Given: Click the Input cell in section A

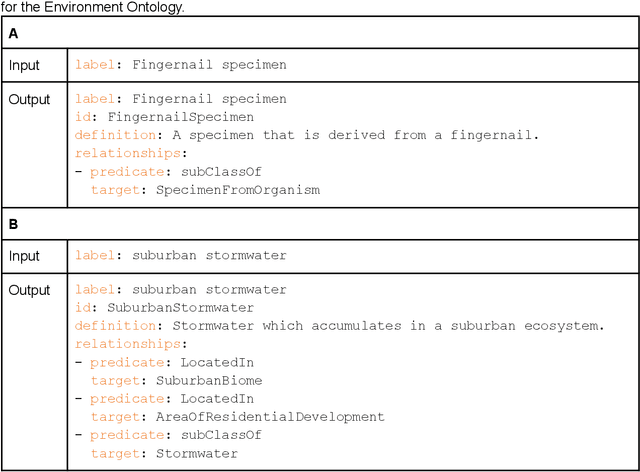Looking at the screenshot, I should [x=25, y=65].
